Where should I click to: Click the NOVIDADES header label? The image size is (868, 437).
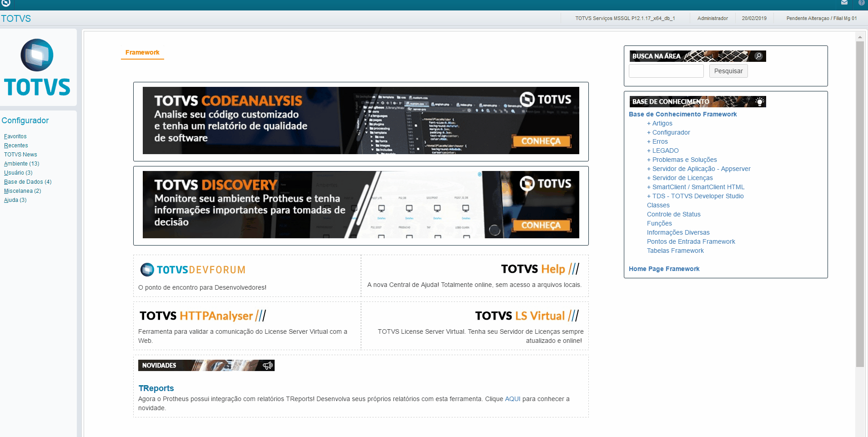[159, 365]
